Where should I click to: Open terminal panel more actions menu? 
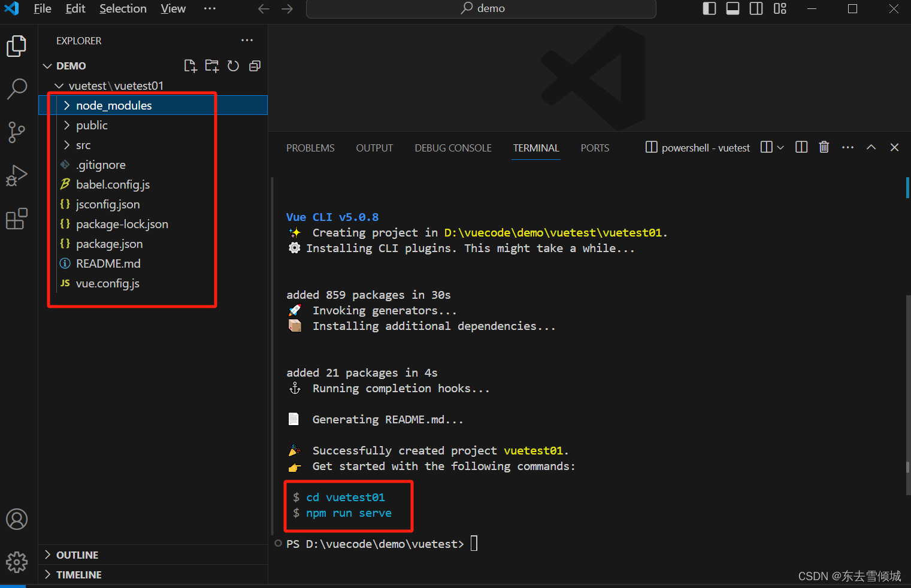848,147
